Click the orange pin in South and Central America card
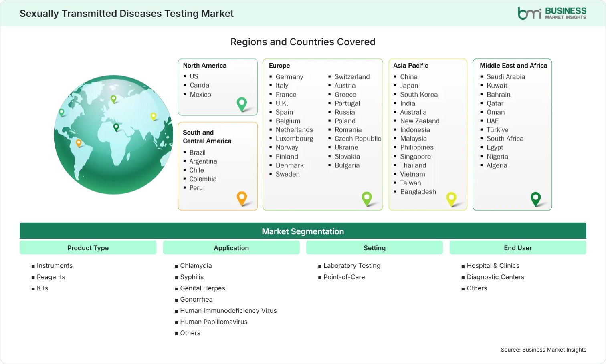606x364 pixels. [x=242, y=199]
